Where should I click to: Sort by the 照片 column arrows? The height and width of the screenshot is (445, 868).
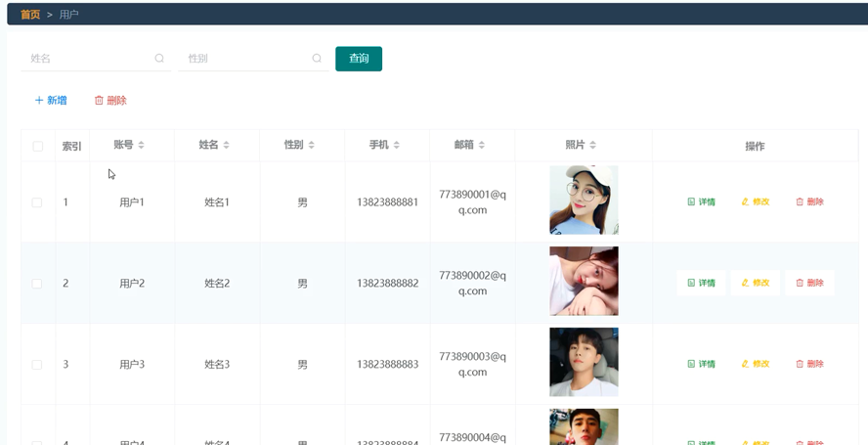coord(593,145)
